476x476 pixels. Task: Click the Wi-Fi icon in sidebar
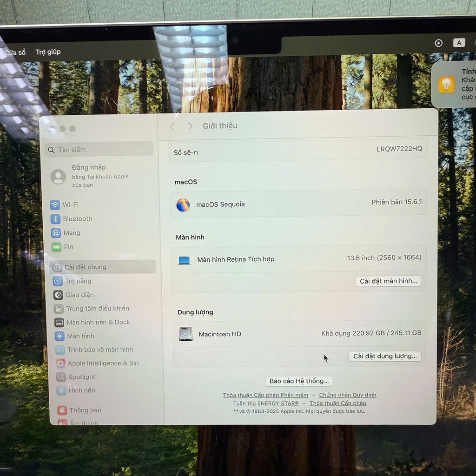pos(55,205)
